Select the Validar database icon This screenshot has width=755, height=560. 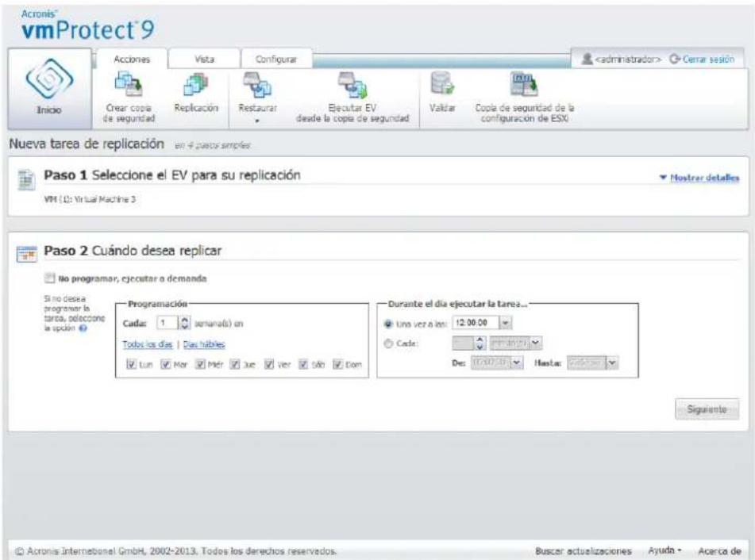[442, 83]
